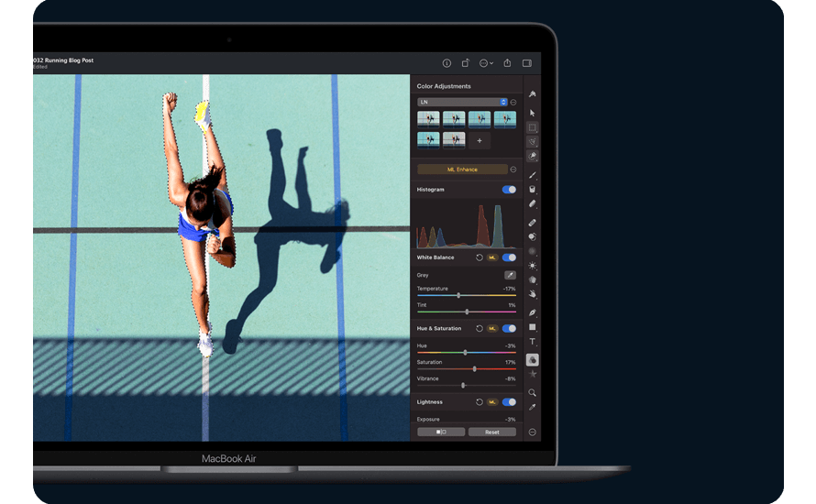The width and height of the screenshot is (816, 504).
Task: Open the ellipsis More options dropdown in the toolbar
Action: [486, 63]
